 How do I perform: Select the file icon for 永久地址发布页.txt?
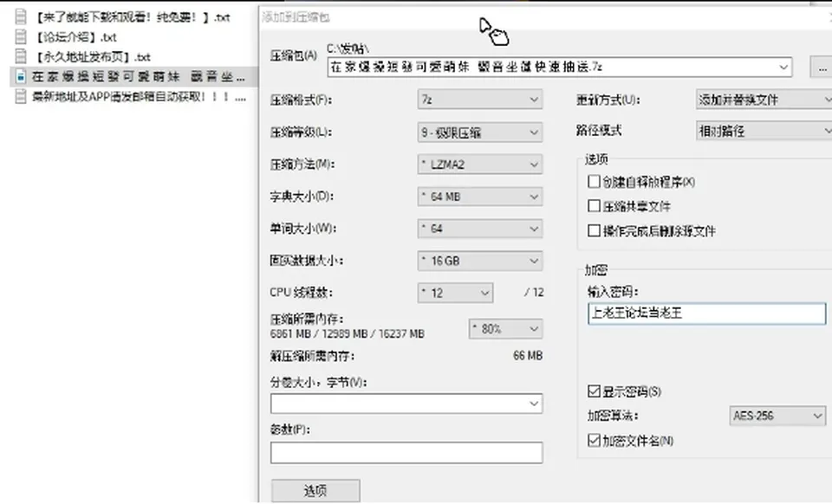click(x=21, y=56)
